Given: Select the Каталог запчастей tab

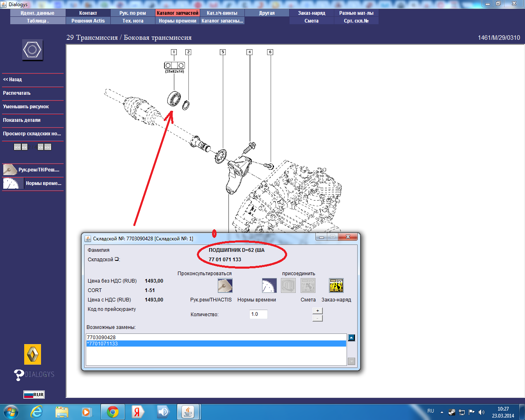Looking at the screenshot, I should pos(178,13).
